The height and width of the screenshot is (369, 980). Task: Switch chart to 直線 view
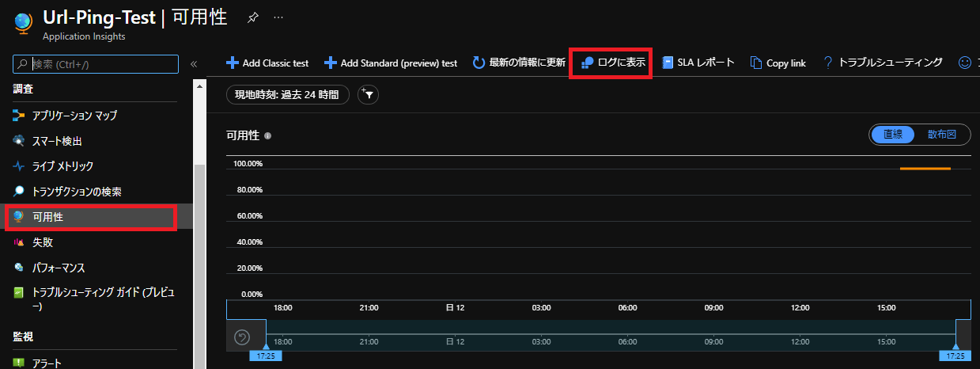(893, 135)
